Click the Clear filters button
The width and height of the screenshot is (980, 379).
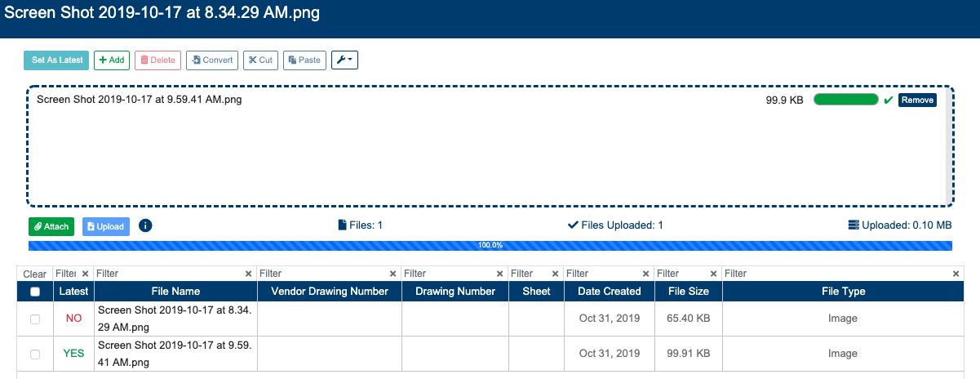coord(35,274)
